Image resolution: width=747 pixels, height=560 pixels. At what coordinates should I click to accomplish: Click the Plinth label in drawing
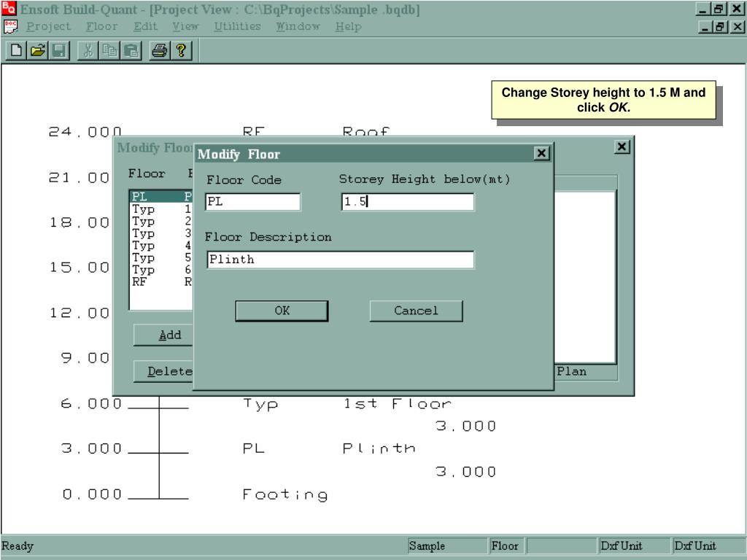click(379, 448)
